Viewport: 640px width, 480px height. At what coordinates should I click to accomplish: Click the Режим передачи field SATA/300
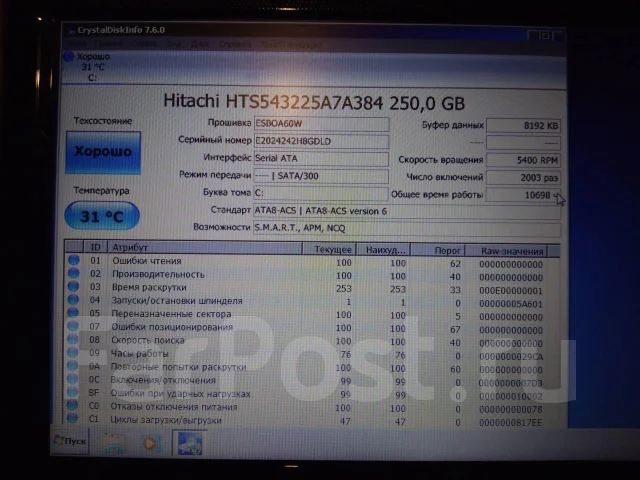pos(321,176)
